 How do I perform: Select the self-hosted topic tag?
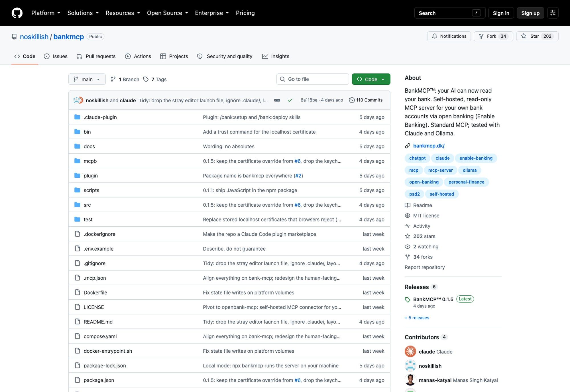[x=442, y=194]
